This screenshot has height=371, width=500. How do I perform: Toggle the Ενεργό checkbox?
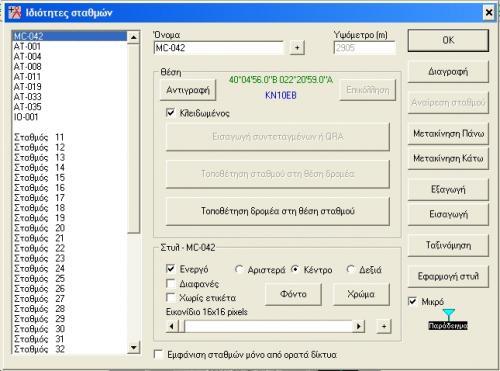point(170,268)
